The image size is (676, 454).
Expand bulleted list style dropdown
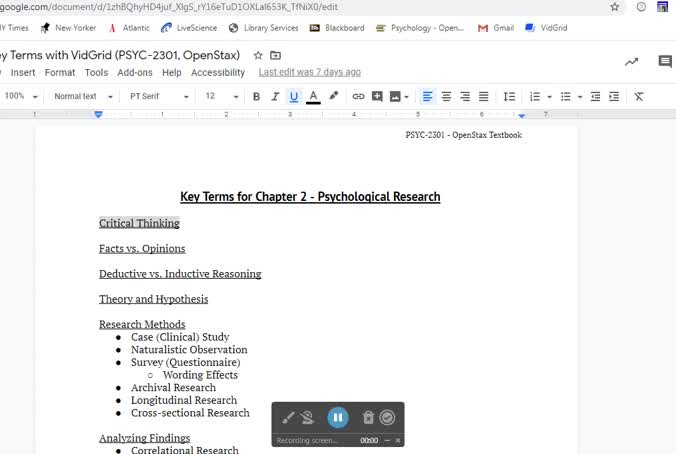click(x=580, y=97)
